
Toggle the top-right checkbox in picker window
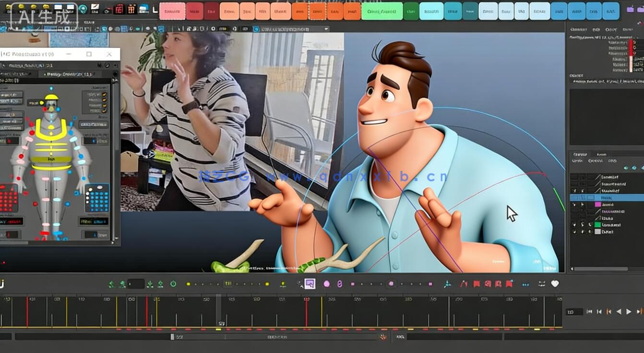click(105, 95)
